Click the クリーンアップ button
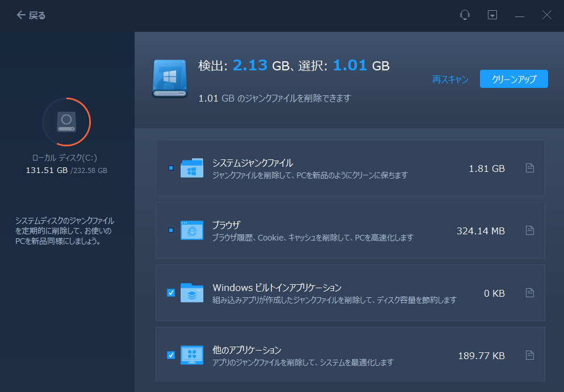The image size is (564, 392). [513, 79]
